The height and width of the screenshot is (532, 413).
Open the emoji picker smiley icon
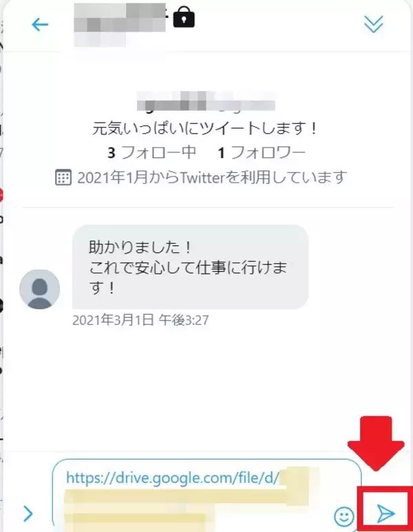(x=344, y=516)
